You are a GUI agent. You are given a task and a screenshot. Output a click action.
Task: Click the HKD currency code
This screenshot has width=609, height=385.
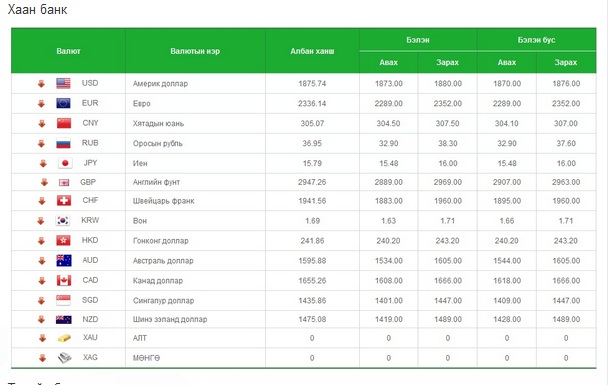click(90, 240)
